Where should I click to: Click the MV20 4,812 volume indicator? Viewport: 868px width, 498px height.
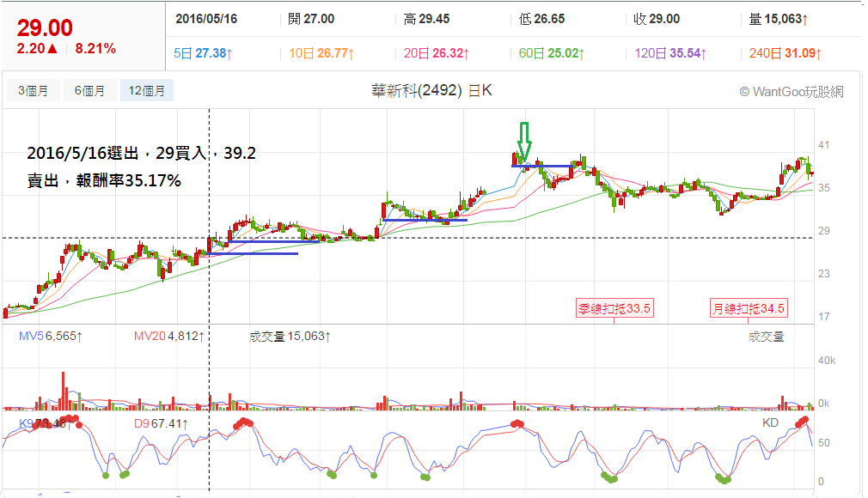pyautogui.click(x=168, y=336)
